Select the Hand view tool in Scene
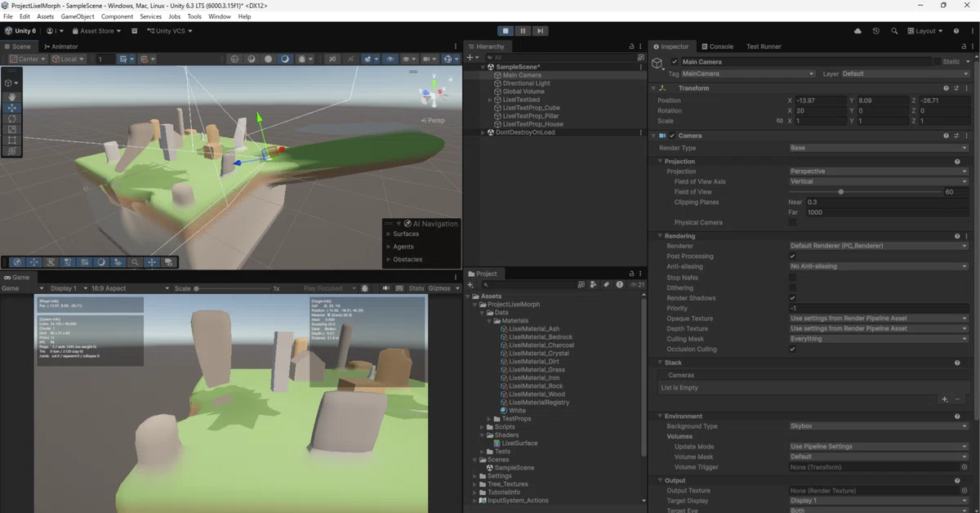 tap(11, 96)
